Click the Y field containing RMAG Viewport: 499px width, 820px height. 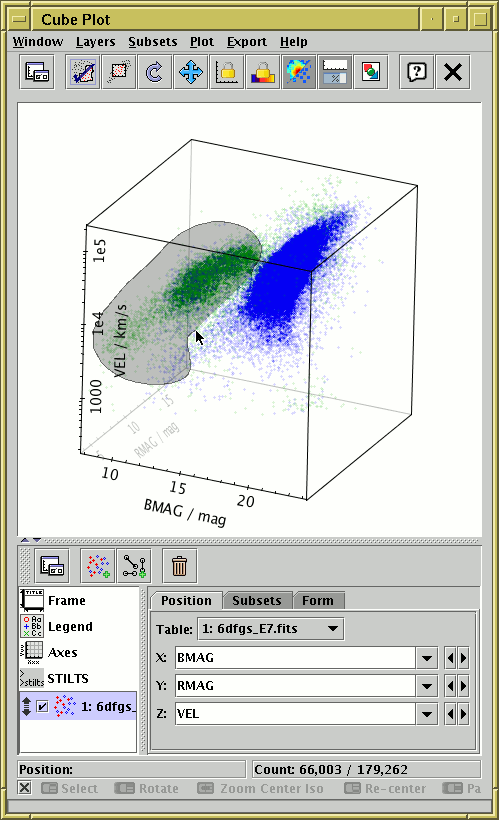296,686
